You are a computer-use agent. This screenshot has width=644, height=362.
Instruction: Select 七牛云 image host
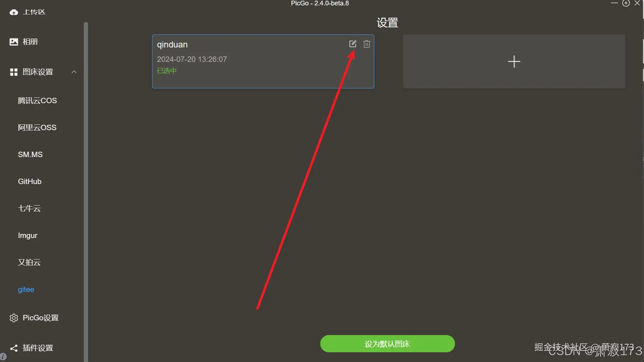29,209
